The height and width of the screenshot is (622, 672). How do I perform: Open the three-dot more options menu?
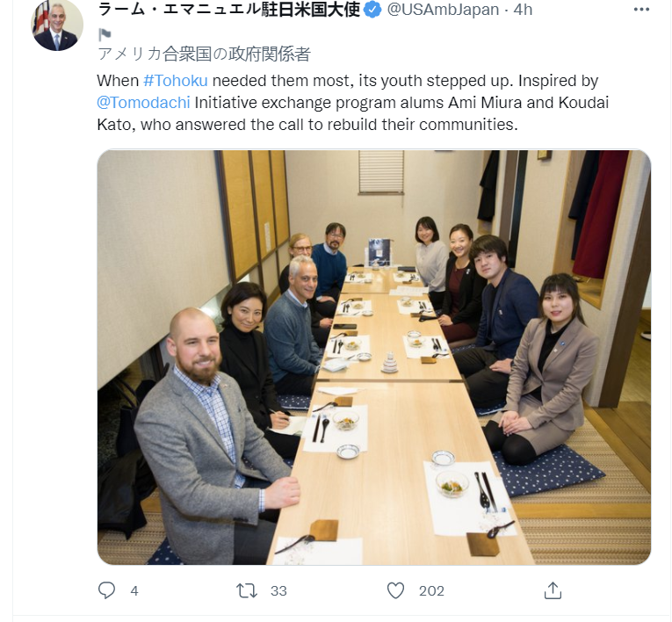click(x=641, y=10)
